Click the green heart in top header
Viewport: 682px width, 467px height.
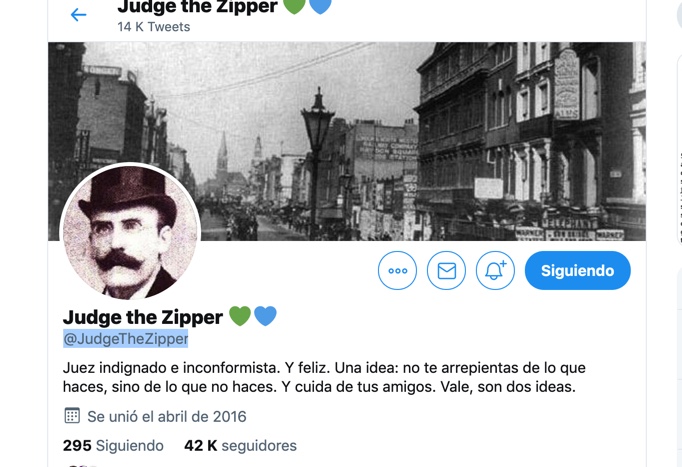pyautogui.click(x=294, y=6)
